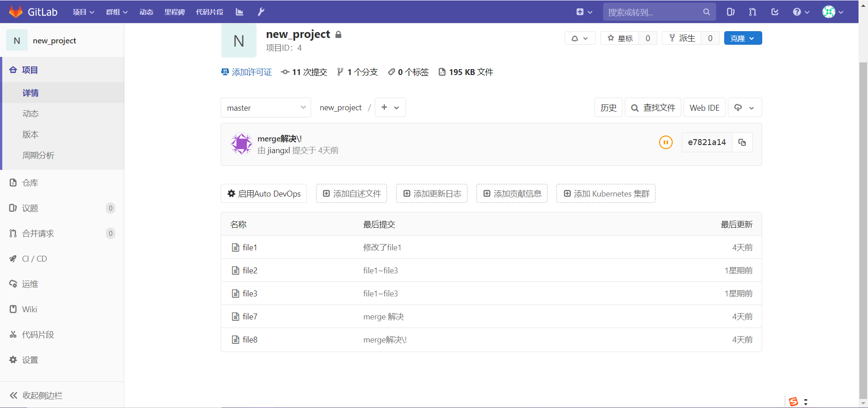
Task: Open the issues icon in top bar
Action: click(x=731, y=12)
